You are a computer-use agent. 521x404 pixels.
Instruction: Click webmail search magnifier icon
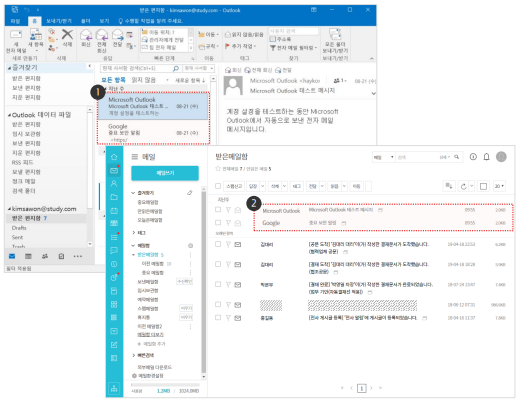point(456,157)
